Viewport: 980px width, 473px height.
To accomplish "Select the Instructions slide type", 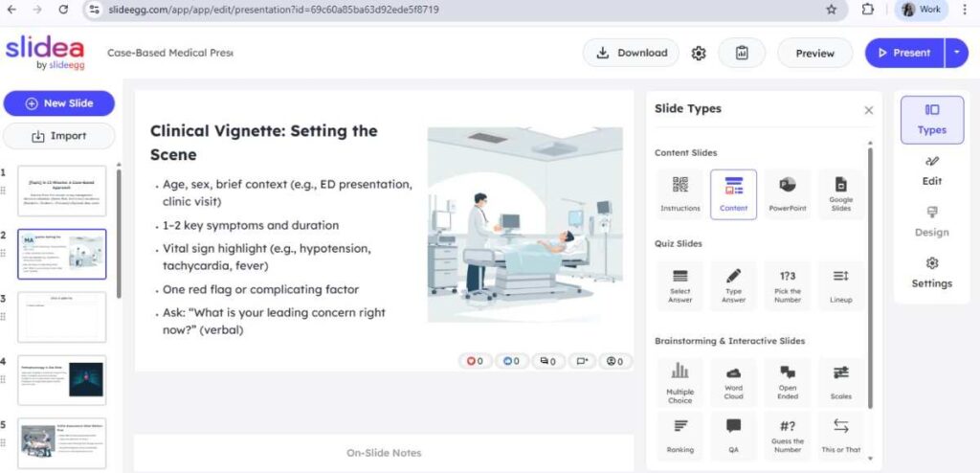I will pos(680,194).
